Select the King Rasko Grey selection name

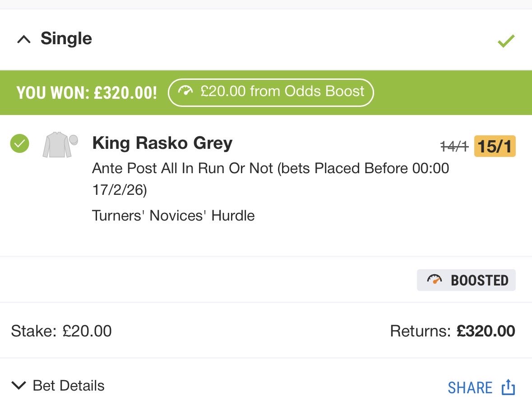(162, 143)
